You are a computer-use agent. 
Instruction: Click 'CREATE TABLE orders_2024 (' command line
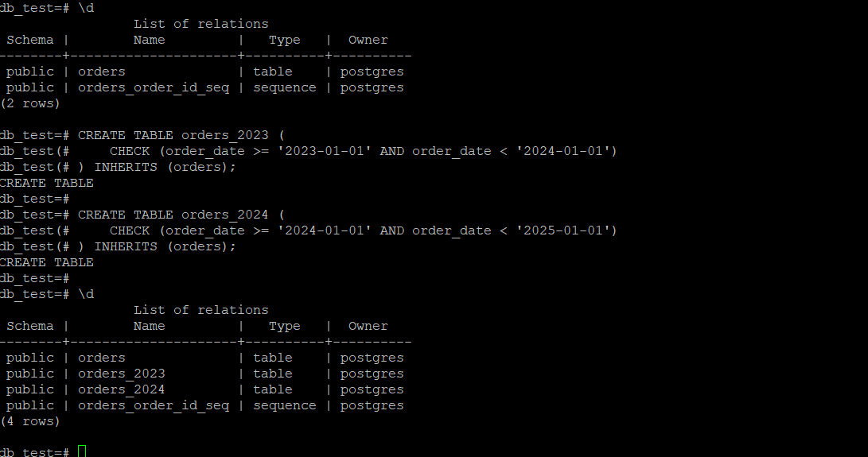181,215
